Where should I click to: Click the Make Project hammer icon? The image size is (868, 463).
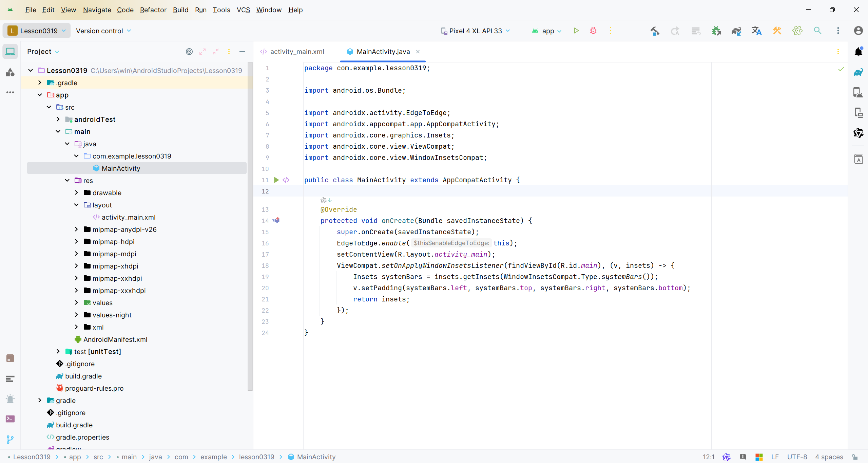tap(655, 31)
